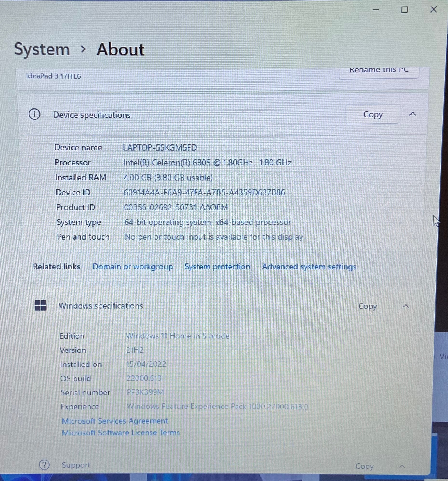
Task: Click the 64-bit operating system text
Action: tap(208, 222)
